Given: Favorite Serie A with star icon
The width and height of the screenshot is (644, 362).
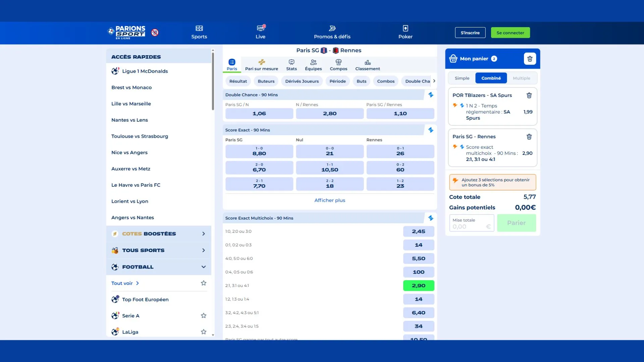Looking at the screenshot, I should 203,316.
